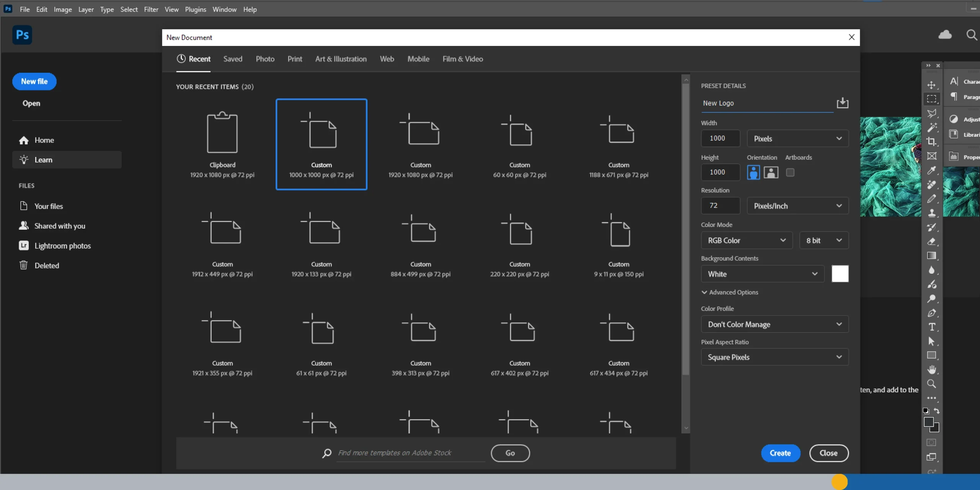This screenshot has height=490, width=980.
Task: Open the RGB Color mode dropdown
Action: coord(746,240)
